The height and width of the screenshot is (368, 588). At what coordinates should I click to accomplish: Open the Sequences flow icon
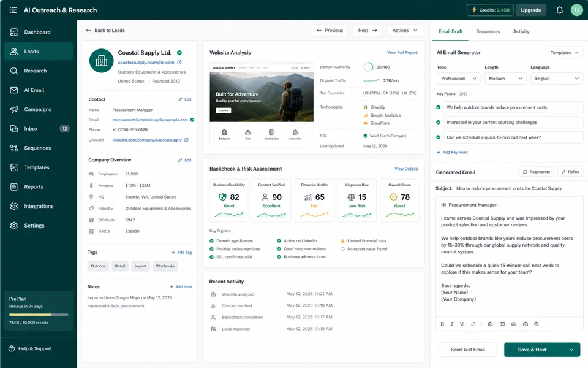[x=14, y=148]
